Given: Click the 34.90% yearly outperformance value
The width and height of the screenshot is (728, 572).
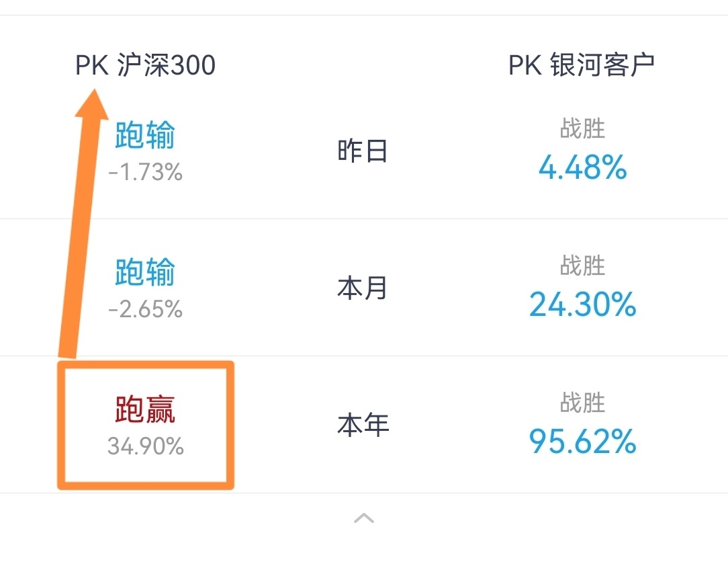Looking at the screenshot, I should tap(145, 446).
